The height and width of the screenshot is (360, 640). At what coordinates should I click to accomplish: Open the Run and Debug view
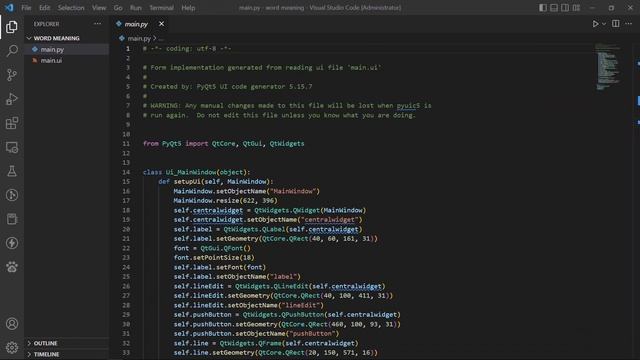pyautogui.click(x=12, y=99)
